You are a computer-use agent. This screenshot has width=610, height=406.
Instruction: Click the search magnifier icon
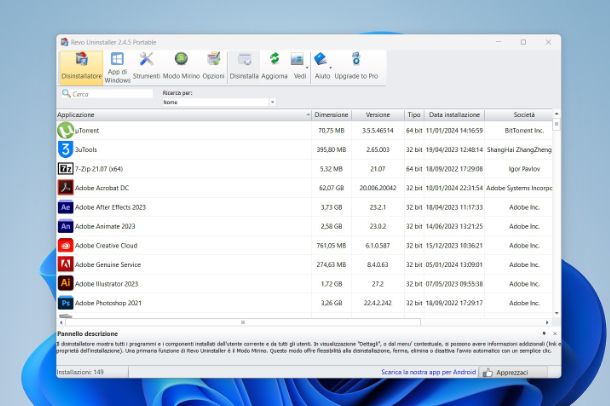66,93
